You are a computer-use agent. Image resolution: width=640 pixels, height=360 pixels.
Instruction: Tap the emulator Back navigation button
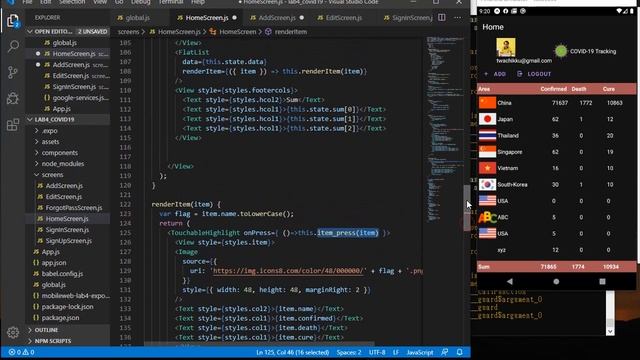[x=510, y=281]
